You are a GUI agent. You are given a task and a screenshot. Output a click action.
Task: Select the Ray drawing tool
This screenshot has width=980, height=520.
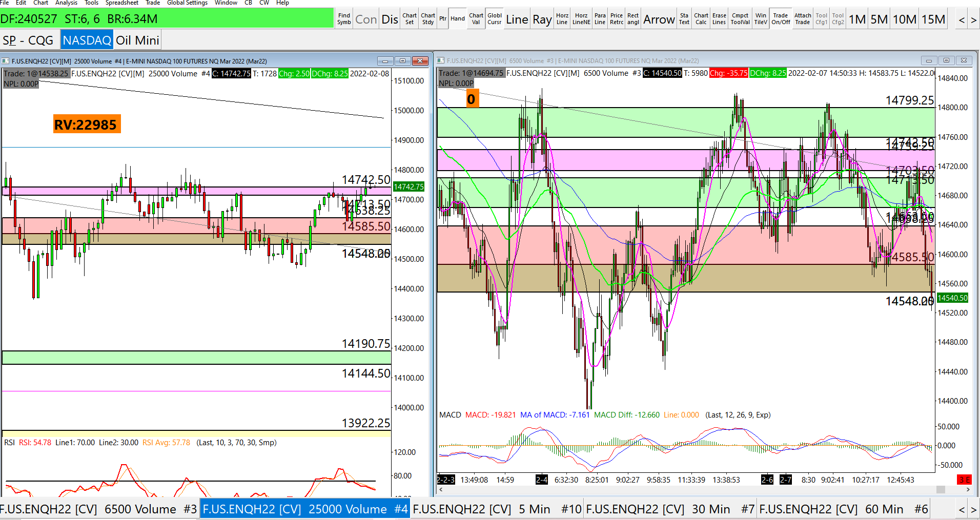coord(542,19)
